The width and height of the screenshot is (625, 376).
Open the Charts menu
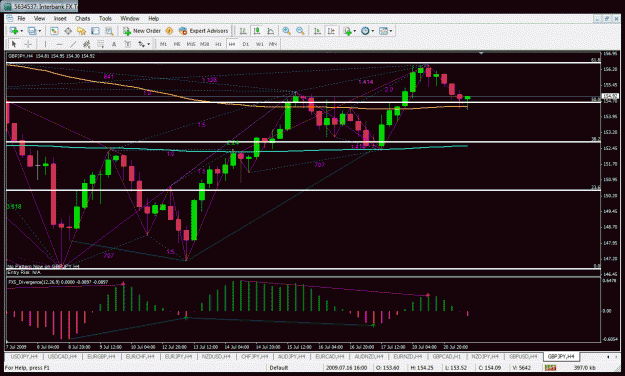(x=83, y=18)
